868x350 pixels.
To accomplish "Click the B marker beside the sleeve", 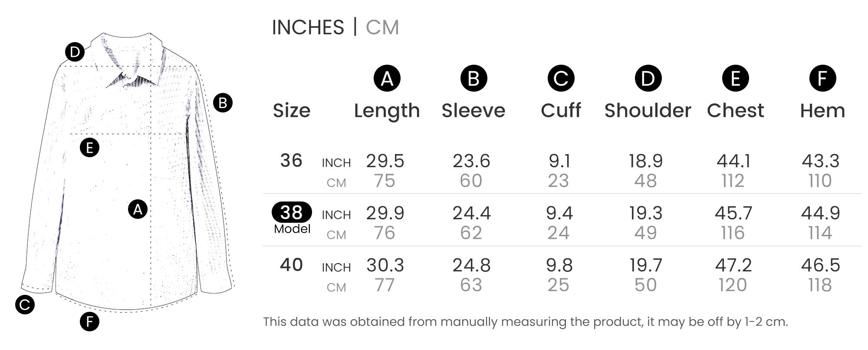I will pyautogui.click(x=223, y=103).
